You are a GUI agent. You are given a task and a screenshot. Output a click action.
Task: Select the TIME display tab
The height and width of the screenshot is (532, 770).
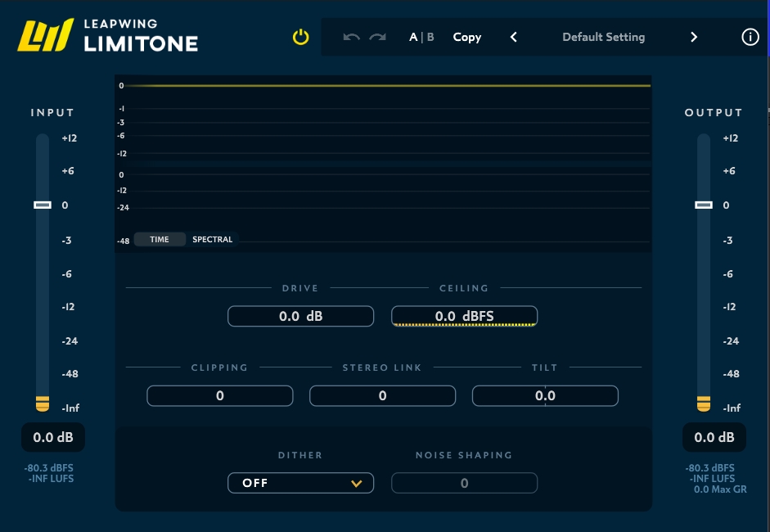coord(160,239)
